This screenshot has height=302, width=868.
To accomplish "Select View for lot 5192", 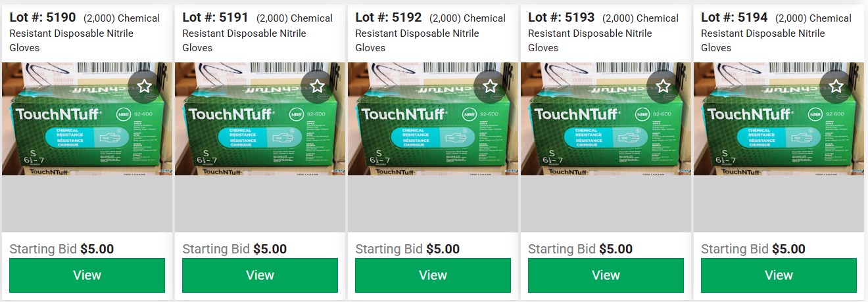I will point(433,275).
